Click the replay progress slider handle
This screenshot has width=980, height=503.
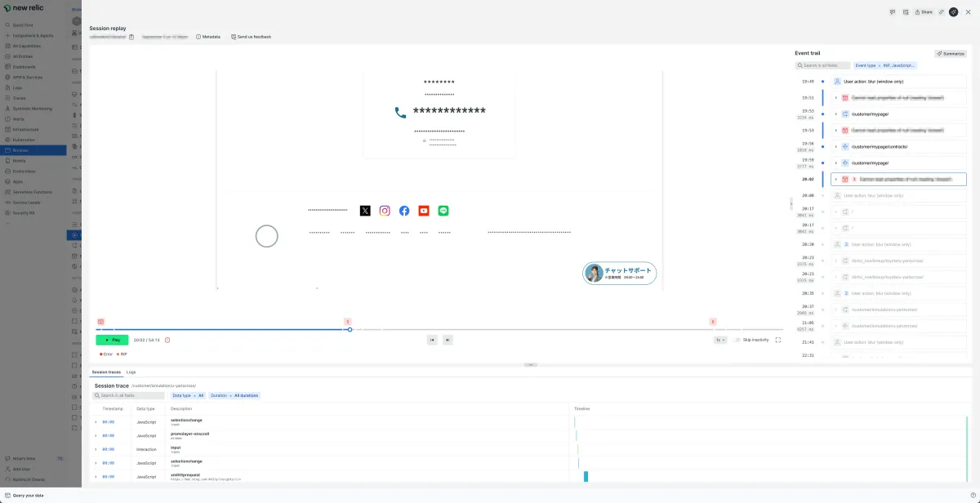click(x=350, y=329)
